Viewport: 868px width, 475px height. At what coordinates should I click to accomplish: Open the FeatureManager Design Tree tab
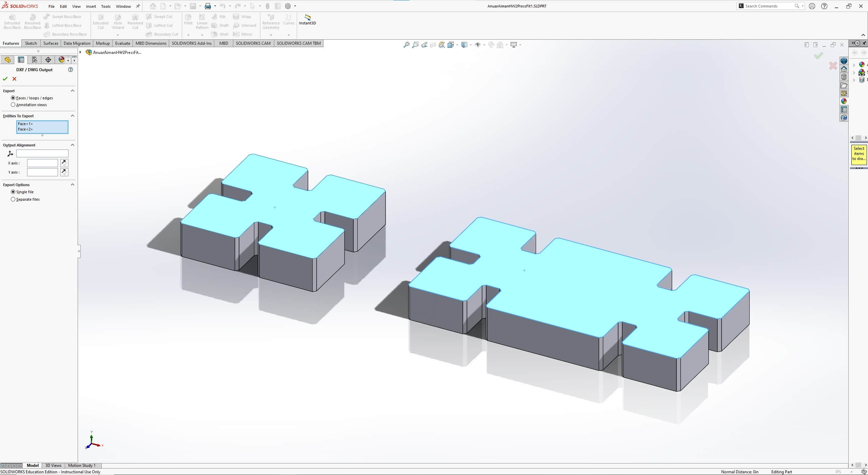click(x=7, y=60)
